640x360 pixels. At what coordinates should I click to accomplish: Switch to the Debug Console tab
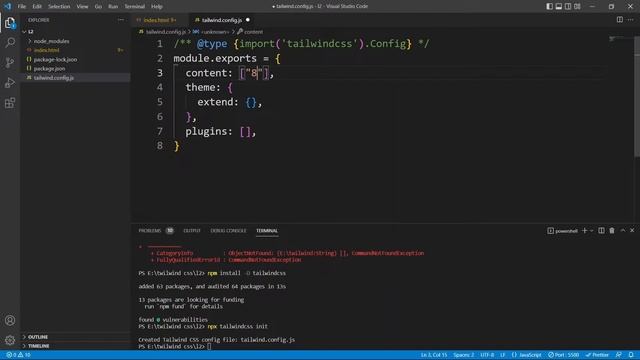point(228,231)
